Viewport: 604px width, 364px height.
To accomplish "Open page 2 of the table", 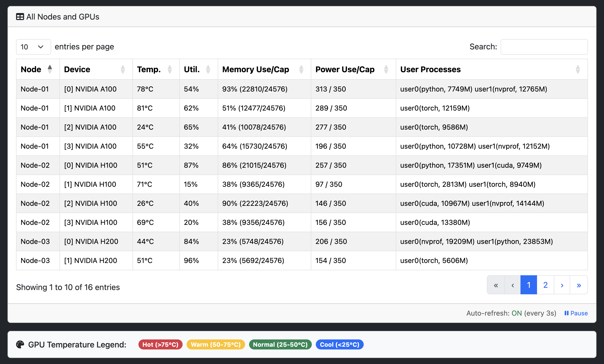I will (545, 285).
